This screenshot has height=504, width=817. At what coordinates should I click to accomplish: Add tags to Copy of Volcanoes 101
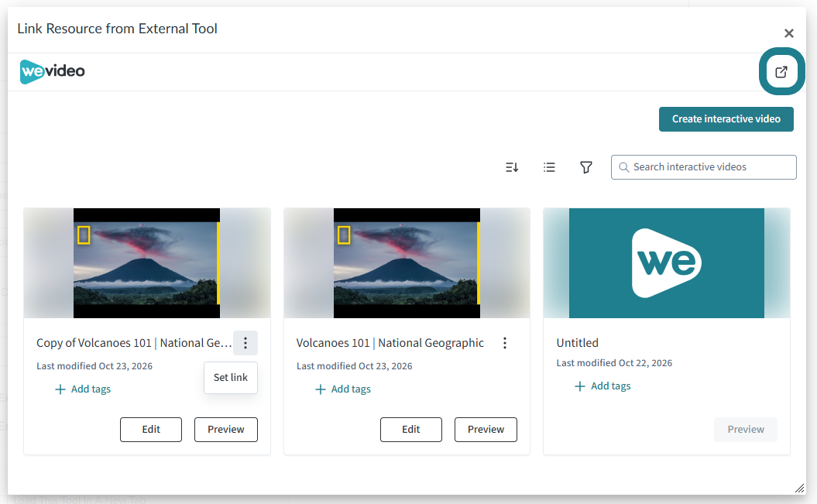pos(84,389)
